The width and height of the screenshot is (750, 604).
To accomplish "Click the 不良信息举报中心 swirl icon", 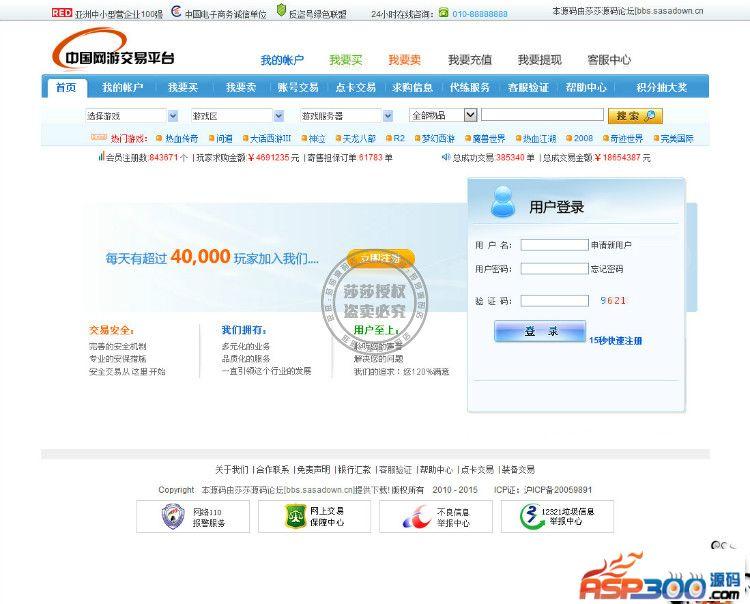I will pos(417,516).
